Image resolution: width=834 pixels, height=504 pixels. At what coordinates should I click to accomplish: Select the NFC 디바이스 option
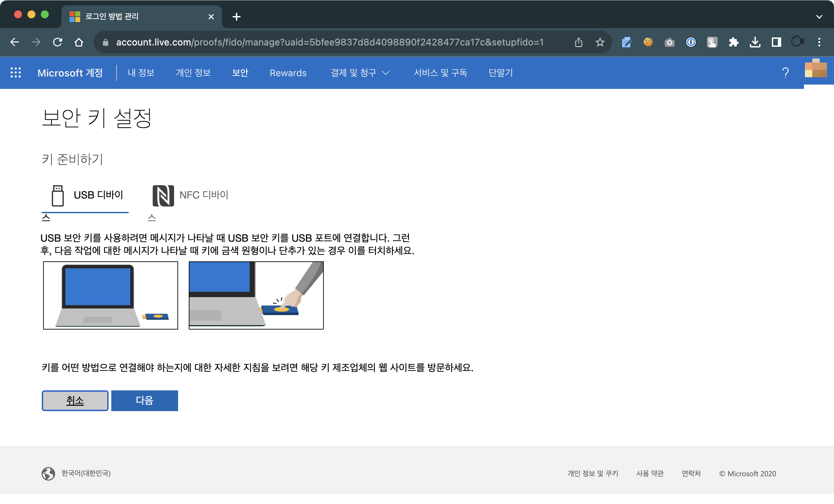point(190,196)
